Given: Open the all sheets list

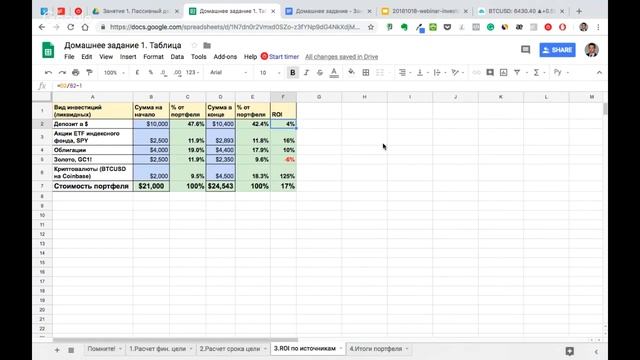Looking at the screenshot, I should click(71, 350).
